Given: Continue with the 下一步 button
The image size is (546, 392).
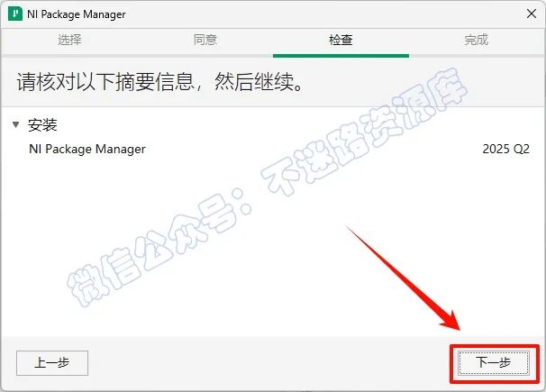Looking at the screenshot, I should tap(494, 363).
